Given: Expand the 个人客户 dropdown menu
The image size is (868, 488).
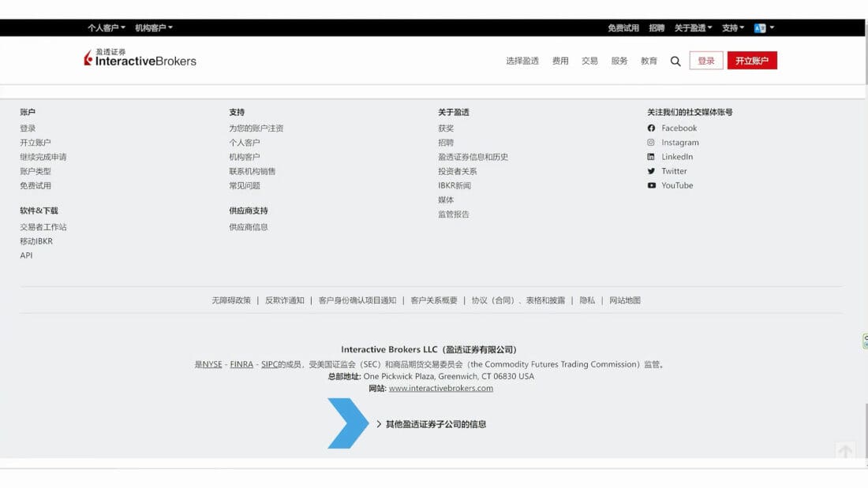Looking at the screenshot, I should click(106, 28).
